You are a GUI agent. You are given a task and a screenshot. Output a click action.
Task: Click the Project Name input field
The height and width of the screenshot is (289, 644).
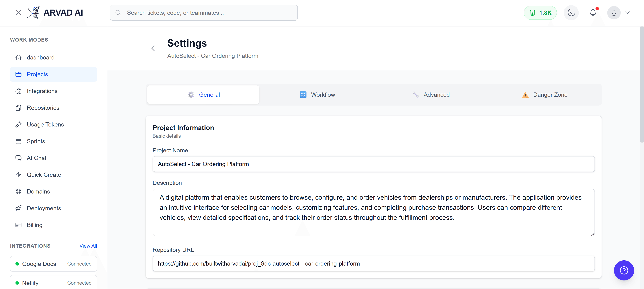pos(373,164)
